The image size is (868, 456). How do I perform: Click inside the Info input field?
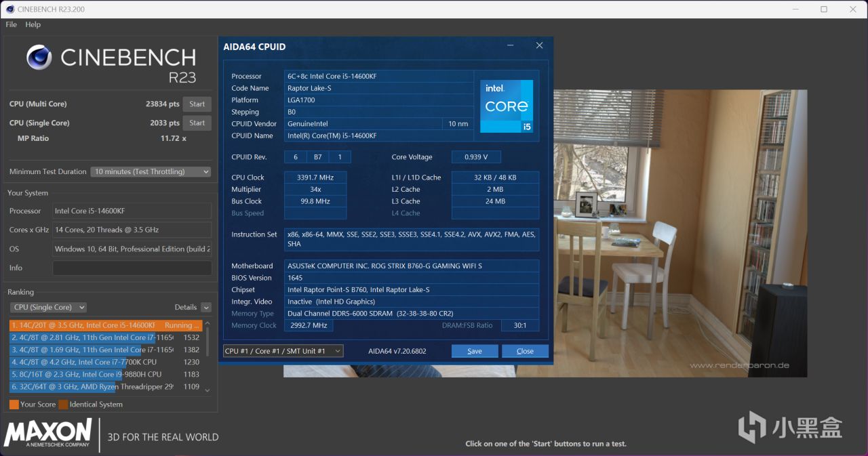tap(132, 268)
